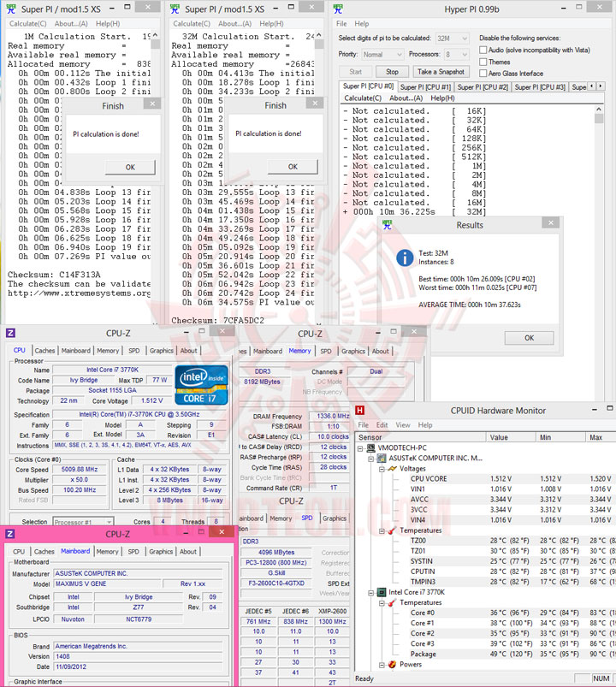Collapse the VMODTECH-PC tree node

tap(360, 448)
